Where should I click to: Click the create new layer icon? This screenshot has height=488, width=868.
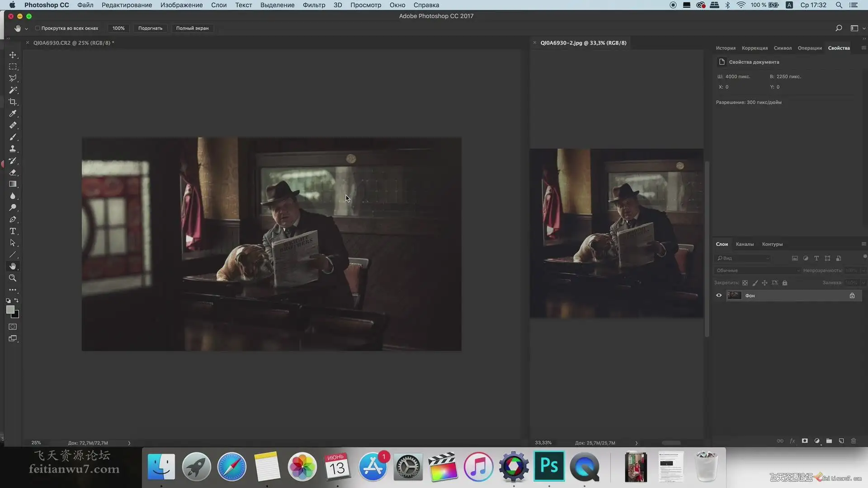click(841, 441)
